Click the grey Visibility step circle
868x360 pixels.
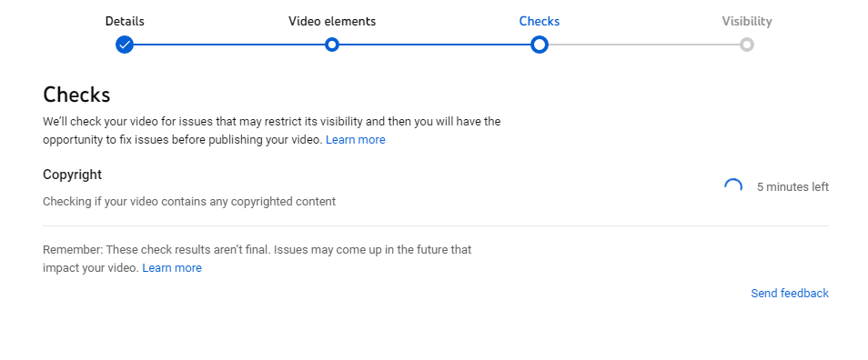coord(747,45)
